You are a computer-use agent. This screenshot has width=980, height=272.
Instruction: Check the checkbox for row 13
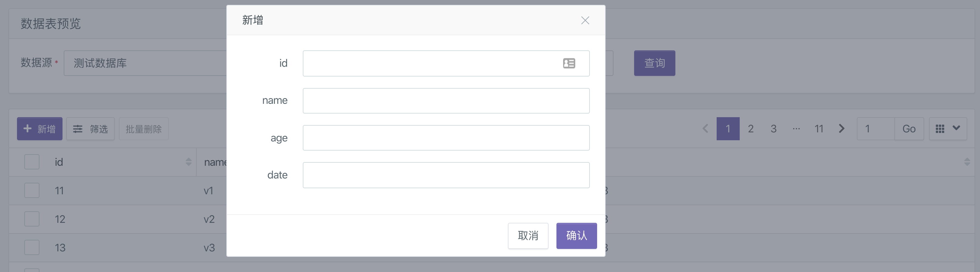(x=32, y=248)
